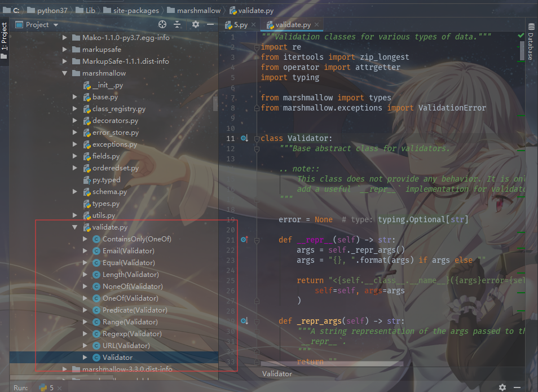The width and height of the screenshot is (538, 392).
Task: Click the Project tree vertical scrollbar
Action: click(x=215, y=104)
